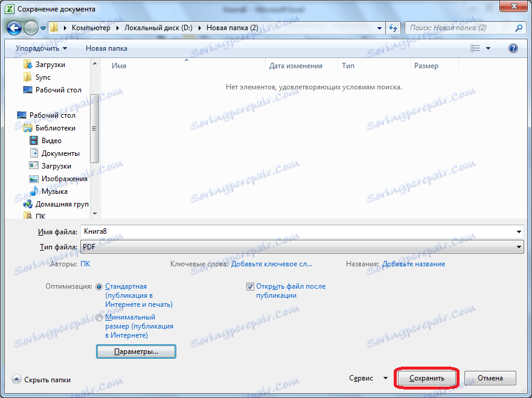Open the Тип файла PDF combo box
This screenshot has width=532, height=398.
click(x=302, y=246)
